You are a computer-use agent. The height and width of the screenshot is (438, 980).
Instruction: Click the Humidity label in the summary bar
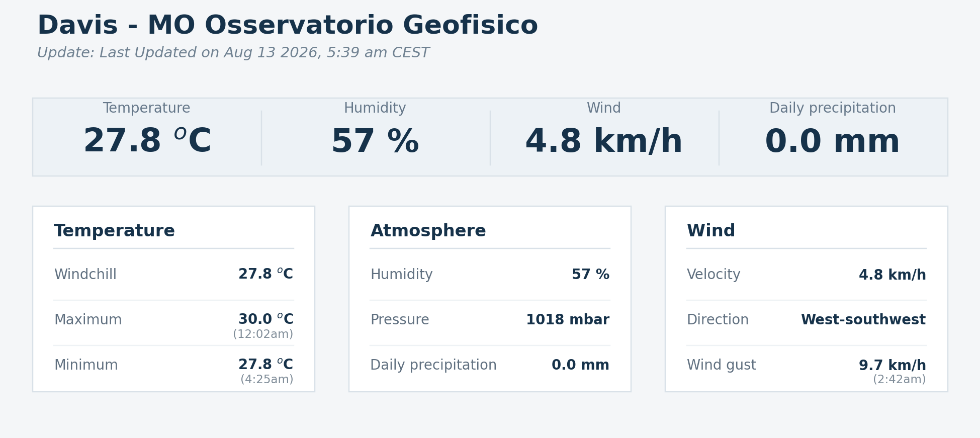pyautogui.click(x=375, y=108)
